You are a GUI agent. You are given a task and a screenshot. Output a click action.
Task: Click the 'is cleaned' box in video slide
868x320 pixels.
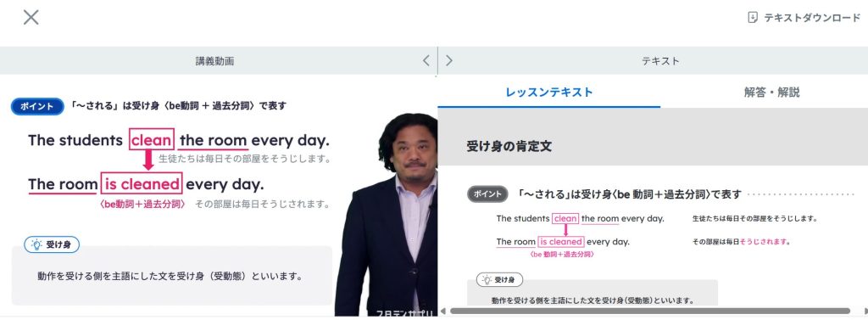[x=142, y=183]
